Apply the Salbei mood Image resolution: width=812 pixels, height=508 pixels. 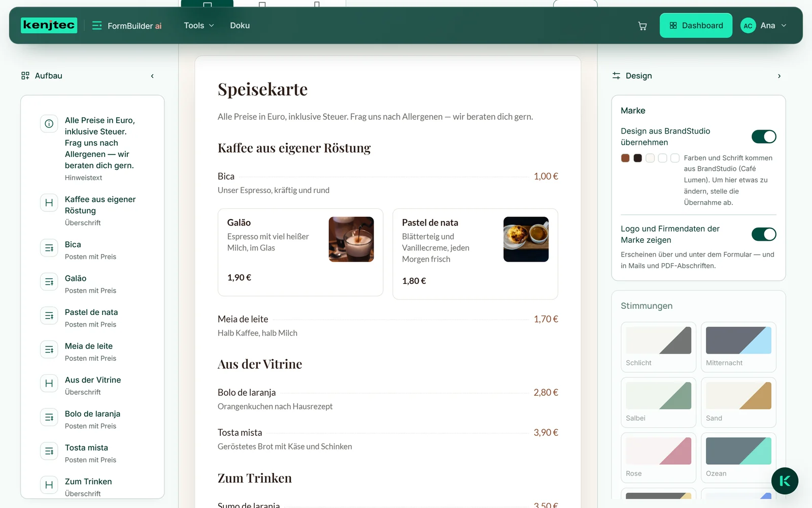[658, 402]
